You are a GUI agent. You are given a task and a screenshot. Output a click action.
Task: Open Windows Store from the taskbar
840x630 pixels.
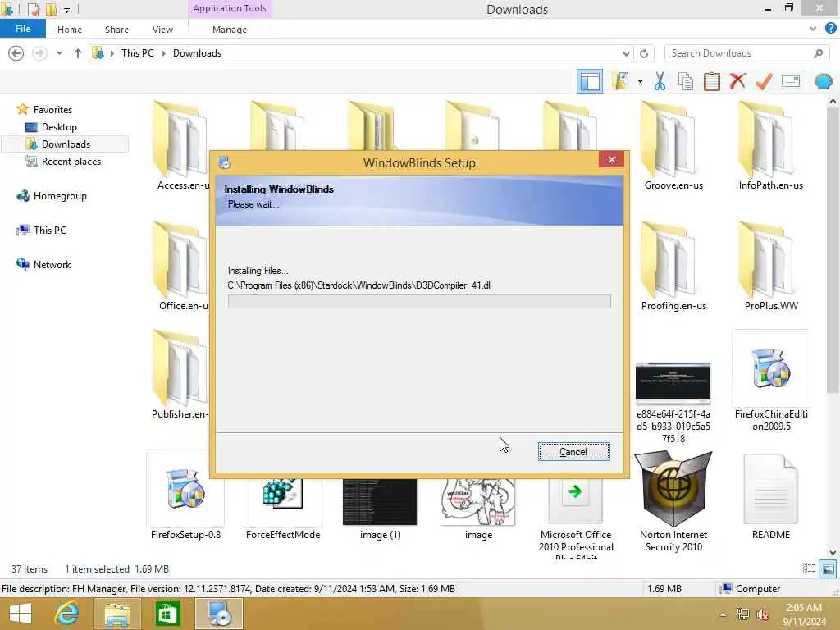coord(167,614)
